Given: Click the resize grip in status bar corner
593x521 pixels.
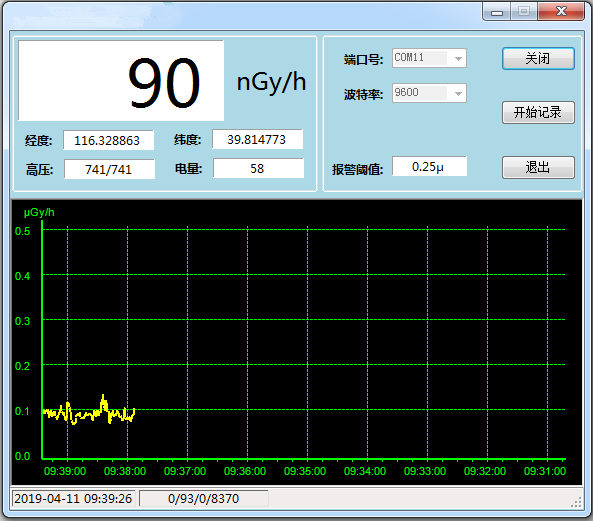Looking at the screenshot, I should [x=576, y=502].
